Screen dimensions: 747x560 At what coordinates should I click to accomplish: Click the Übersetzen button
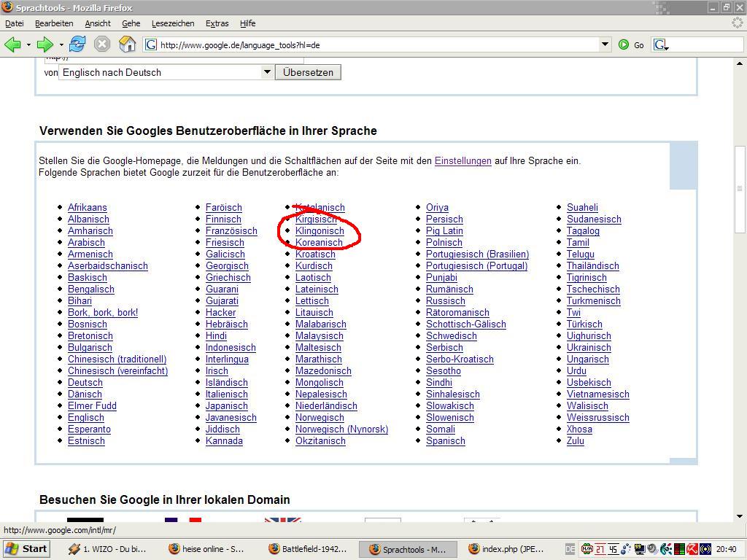click(x=308, y=72)
